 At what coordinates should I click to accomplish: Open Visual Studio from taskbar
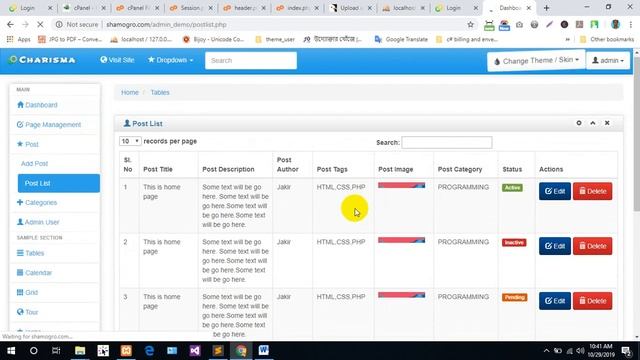point(195,351)
